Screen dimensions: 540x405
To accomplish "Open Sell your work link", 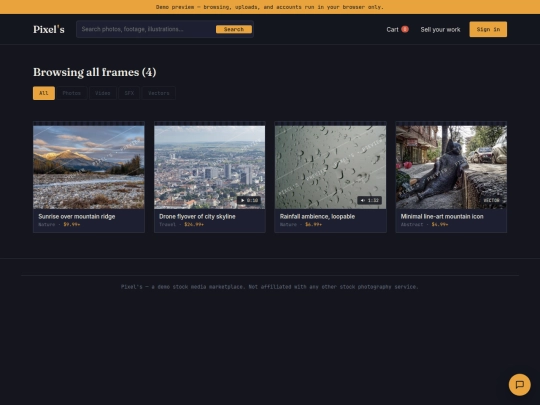I will [440, 30].
